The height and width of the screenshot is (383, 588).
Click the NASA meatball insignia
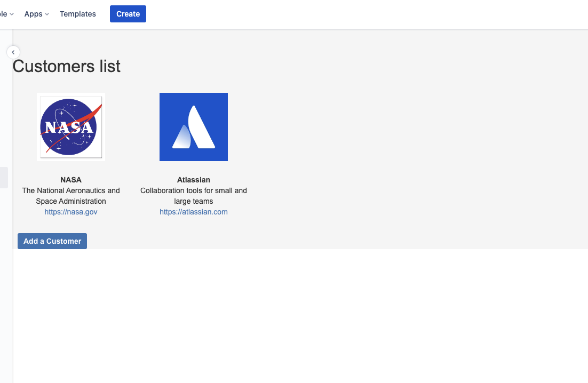point(70,127)
